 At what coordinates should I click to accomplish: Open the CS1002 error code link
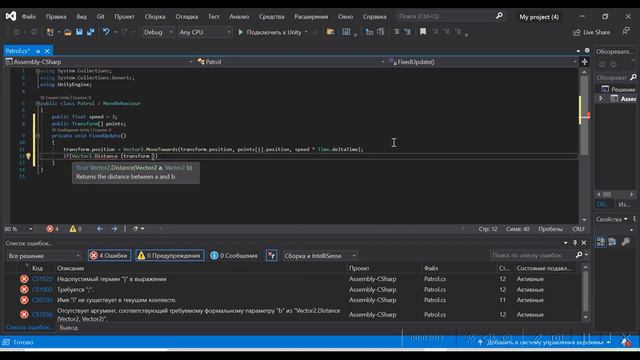tap(42, 289)
